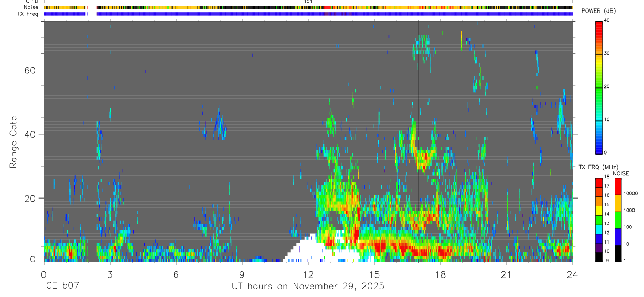Click the 'Range Gate' y-axis label

pyautogui.click(x=14, y=142)
